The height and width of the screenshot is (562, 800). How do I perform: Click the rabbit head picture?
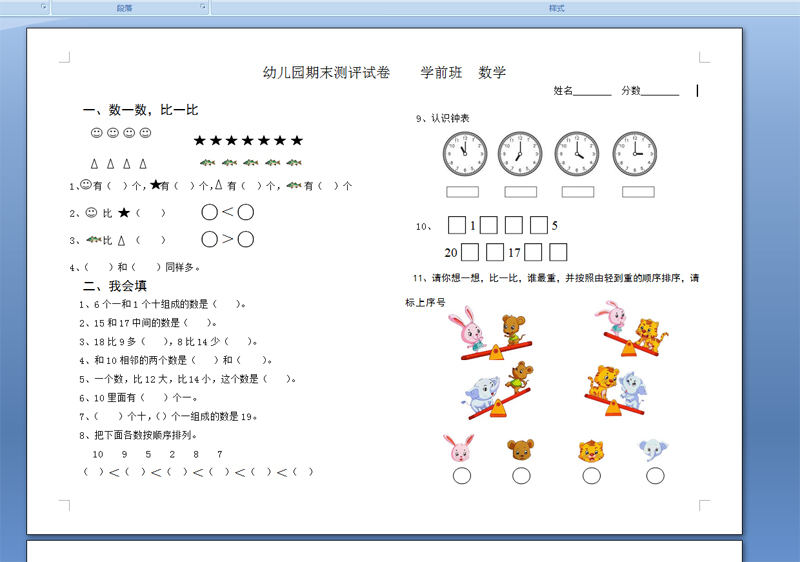[x=459, y=448]
